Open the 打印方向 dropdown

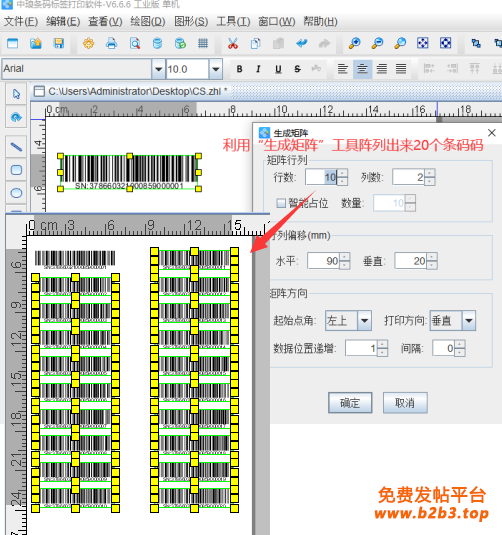tap(469, 320)
